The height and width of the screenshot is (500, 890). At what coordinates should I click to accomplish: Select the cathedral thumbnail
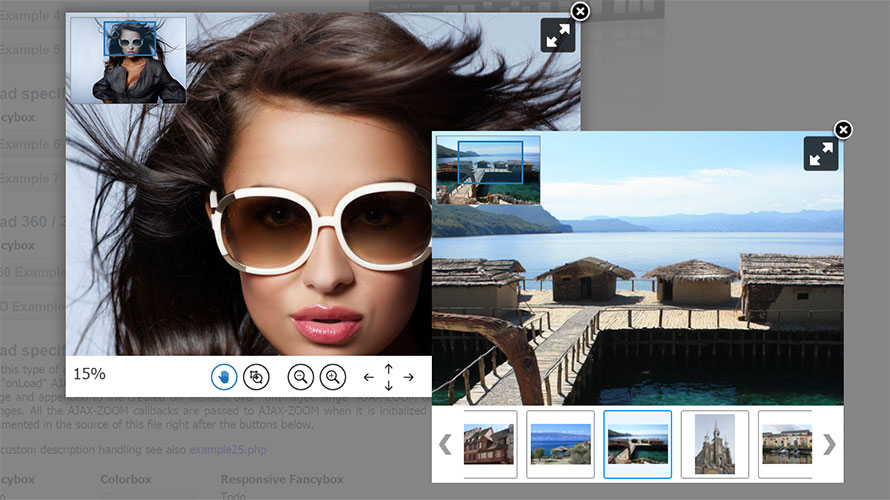coord(715,444)
